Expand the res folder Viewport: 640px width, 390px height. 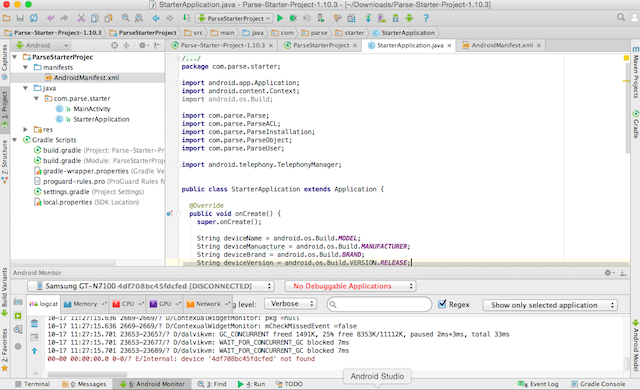pos(25,129)
